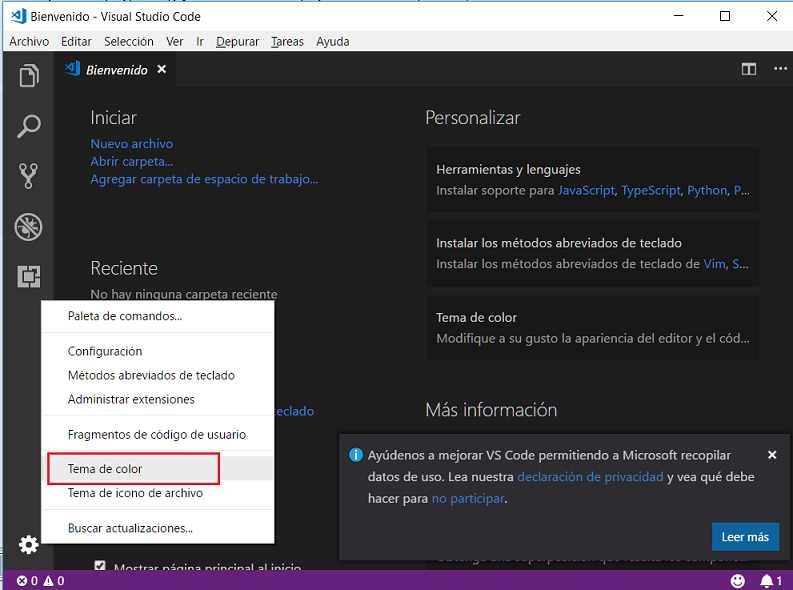This screenshot has height=590, width=793.
Task: Close the Bienvenido tab
Action: tap(161, 69)
